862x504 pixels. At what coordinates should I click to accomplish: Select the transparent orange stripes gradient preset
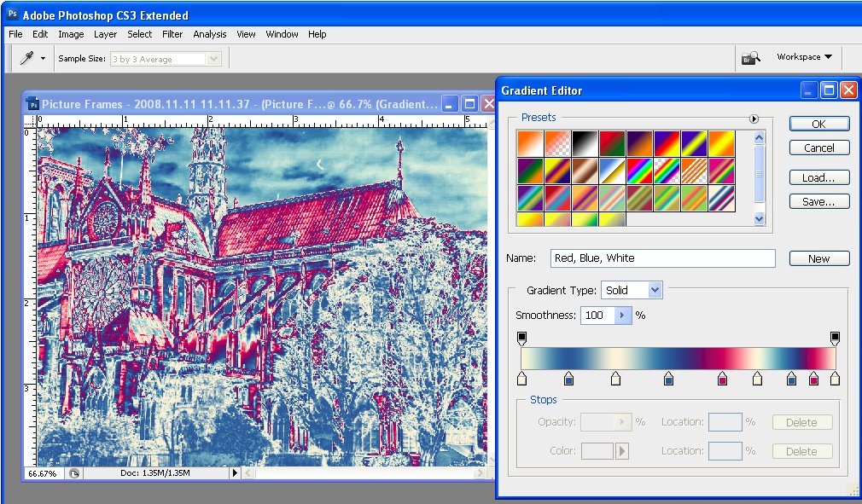pyautogui.click(x=695, y=171)
